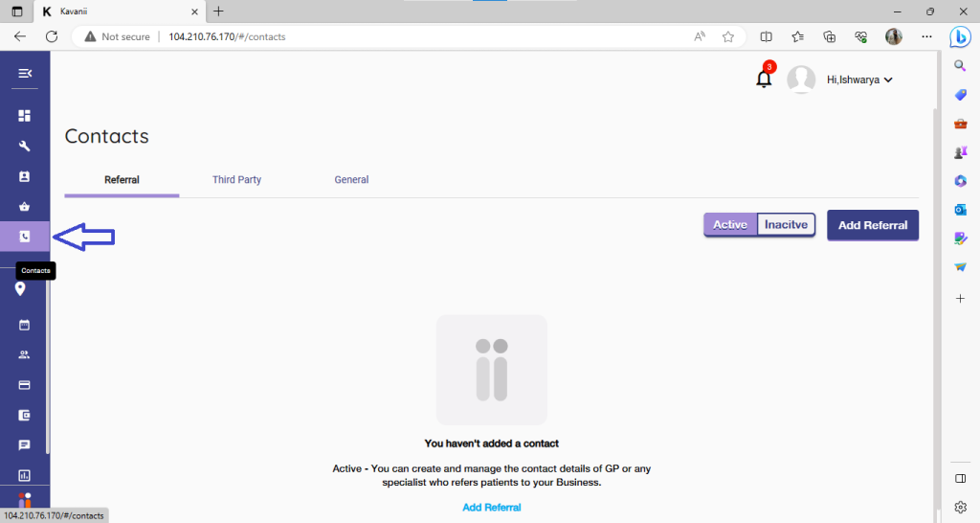Click the shopping basket icon in sidebar

click(25, 206)
